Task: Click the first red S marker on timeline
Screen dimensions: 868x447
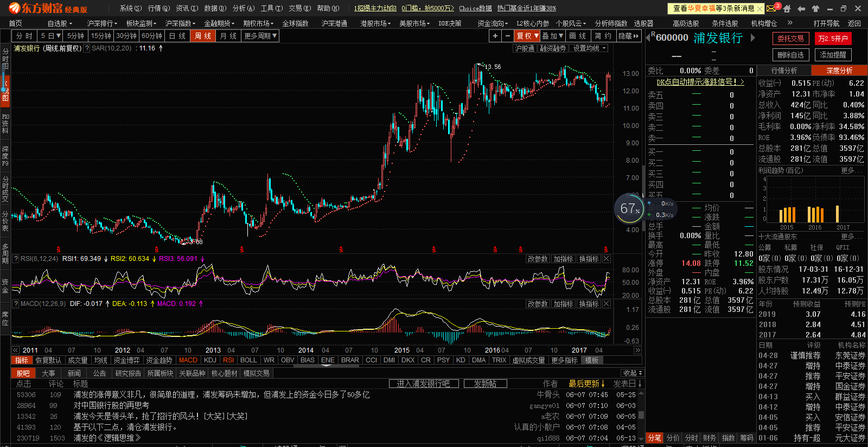Action: point(59,250)
